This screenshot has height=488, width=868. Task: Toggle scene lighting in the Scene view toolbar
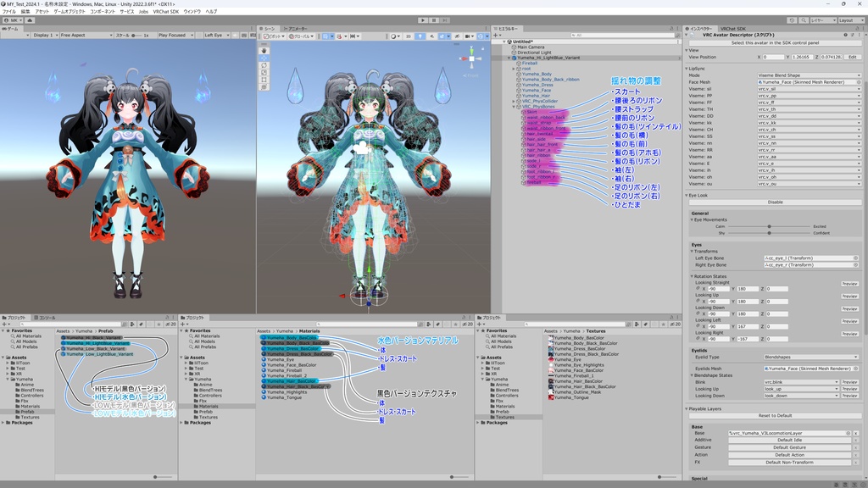click(x=420, y=36)
